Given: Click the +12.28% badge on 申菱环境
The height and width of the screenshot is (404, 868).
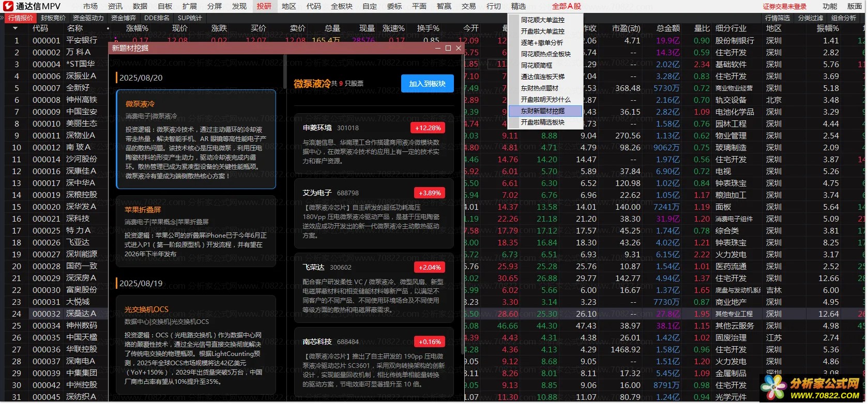Looking at the screenshot, I should tap(429, 128).
